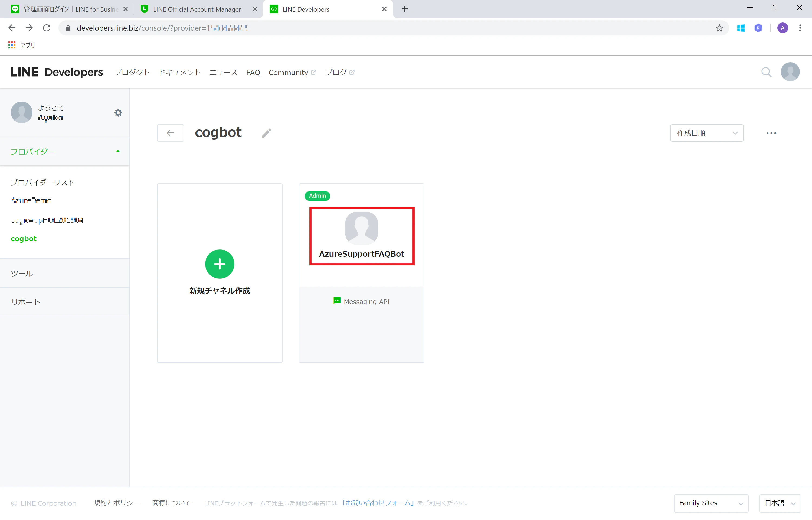Edit provider name with the pencil icon

pyautogui.click(x=267, y=133)
